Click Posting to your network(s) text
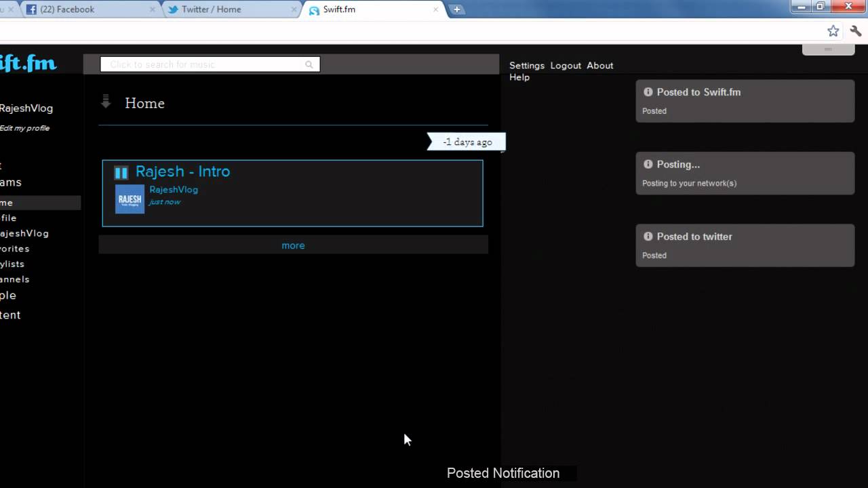868x488 pixels. coord(689,183)
